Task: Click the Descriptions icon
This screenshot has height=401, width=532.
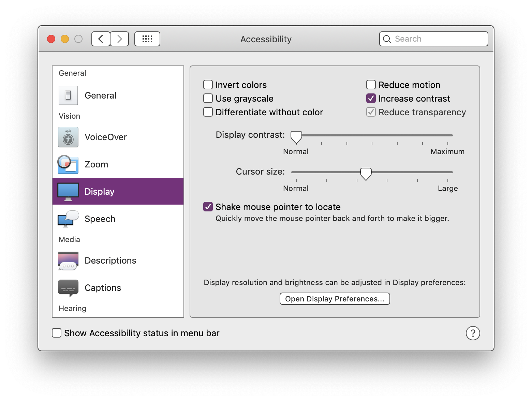Action: pyautogui.click(x=68, y=261)
